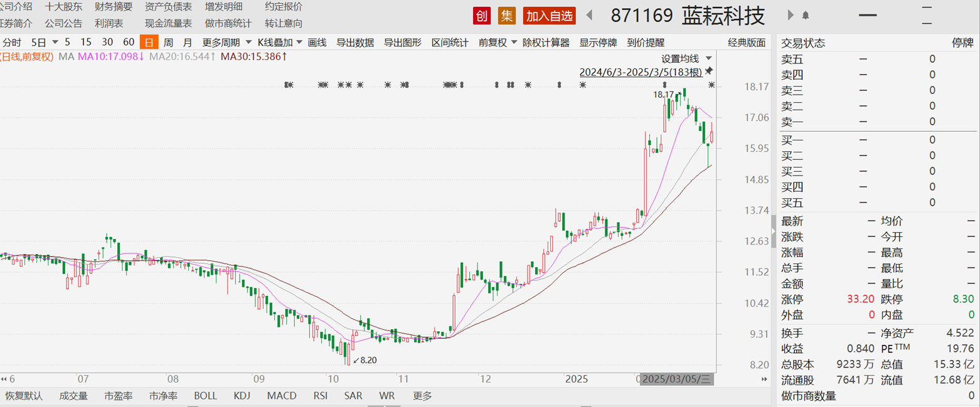980x407 pixels.
Task: Open 增发明细 page
Action: click(223, 6)
